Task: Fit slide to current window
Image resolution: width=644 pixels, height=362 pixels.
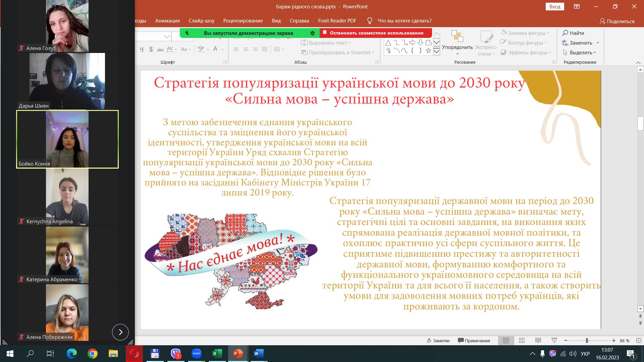Action: (x=638, y=341)
